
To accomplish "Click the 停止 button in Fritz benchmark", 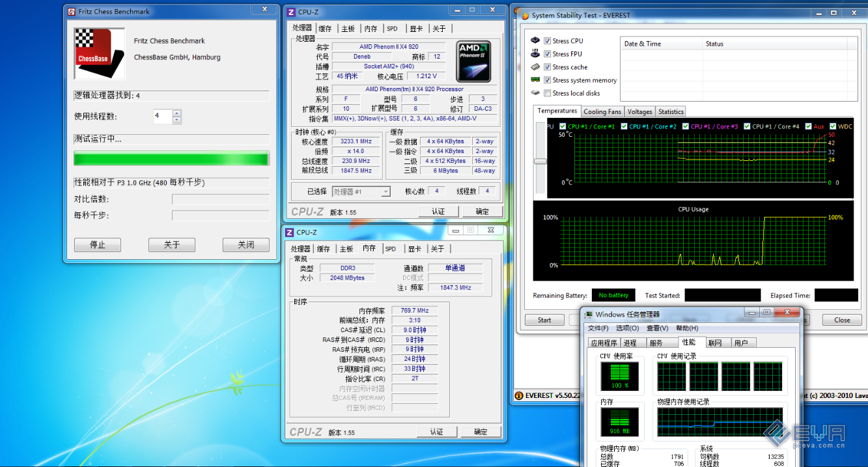I will pyautogui.click(x=97, y=245).
